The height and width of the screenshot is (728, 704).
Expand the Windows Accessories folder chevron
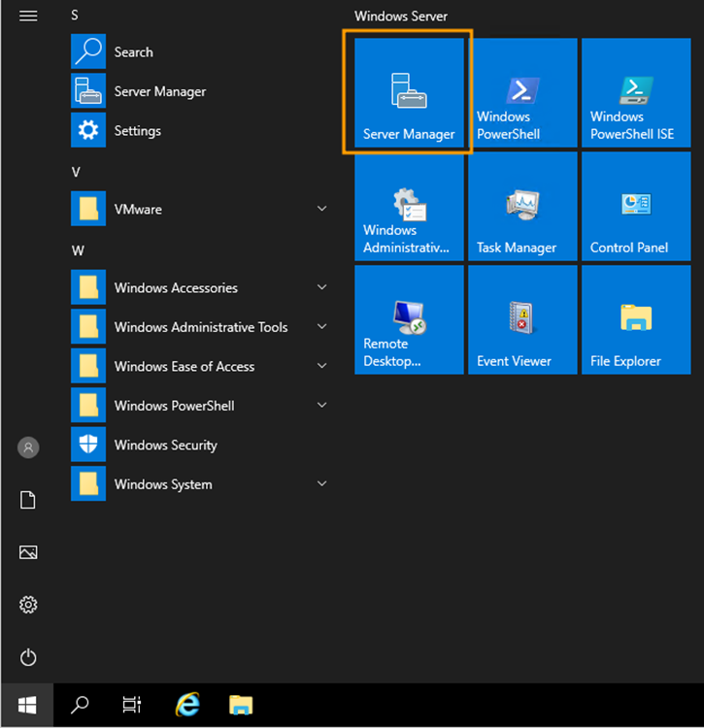(x=321, y=287)
